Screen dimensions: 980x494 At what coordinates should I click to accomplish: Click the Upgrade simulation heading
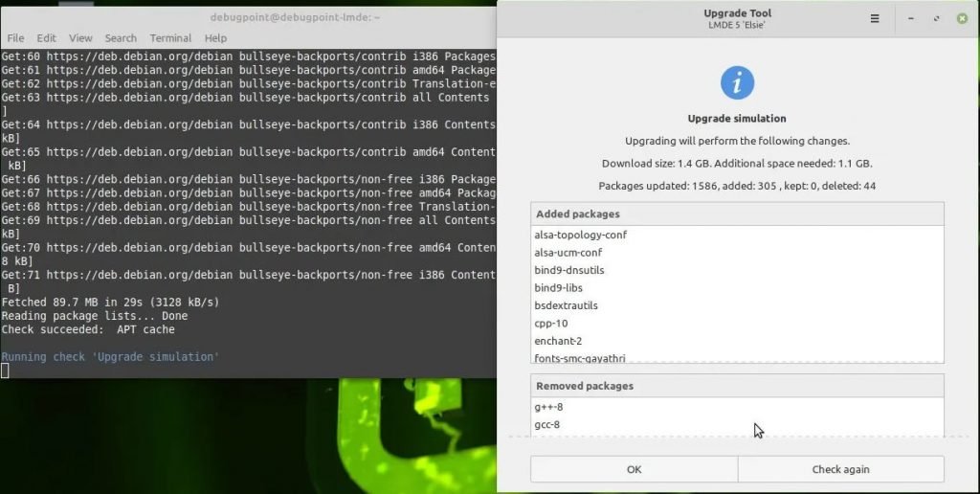tap(737, 119)
